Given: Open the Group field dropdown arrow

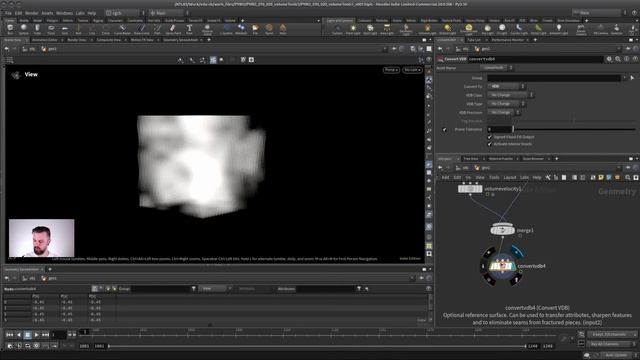Looking at the screenshot, I should click(x=624, y=78).
